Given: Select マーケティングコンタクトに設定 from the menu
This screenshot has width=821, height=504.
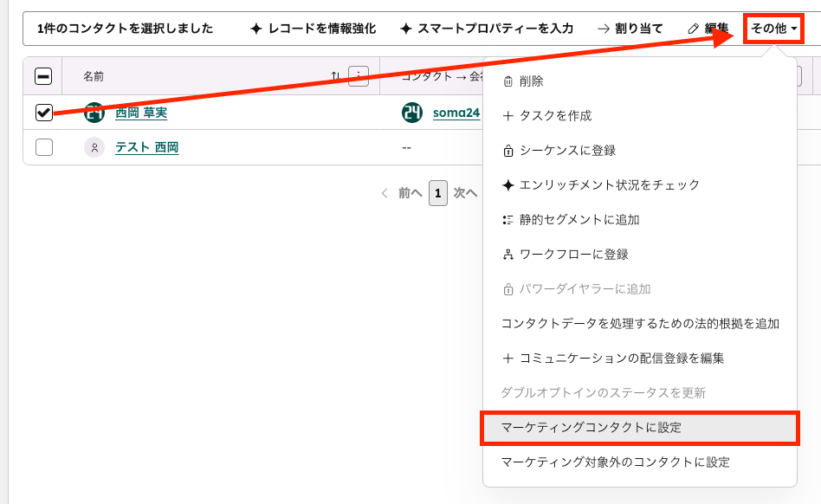Looking at the screenshot, I should [x=592, y=427].
